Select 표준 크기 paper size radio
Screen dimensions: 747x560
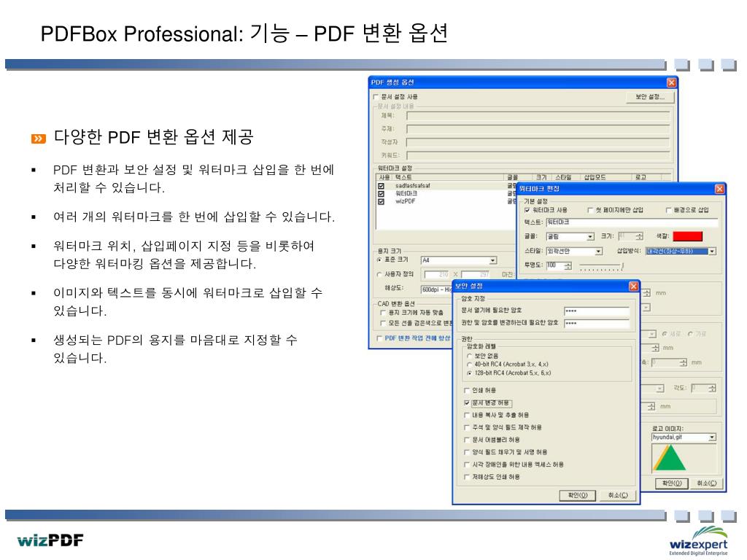(x=379, y=260)
